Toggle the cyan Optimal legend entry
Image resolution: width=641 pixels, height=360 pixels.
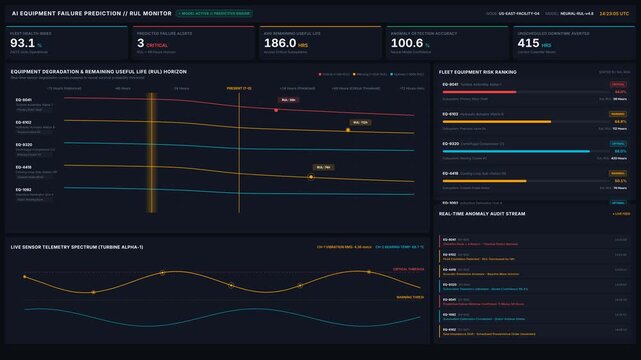407,74
